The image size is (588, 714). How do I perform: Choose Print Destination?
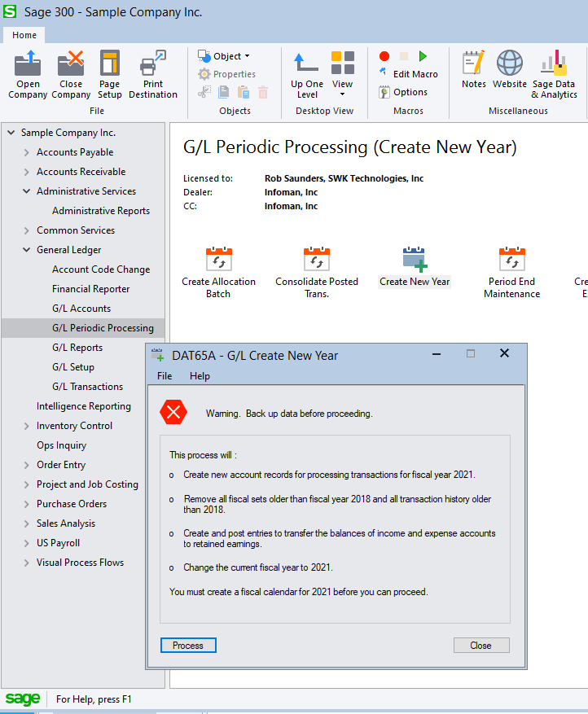[153, 75]
